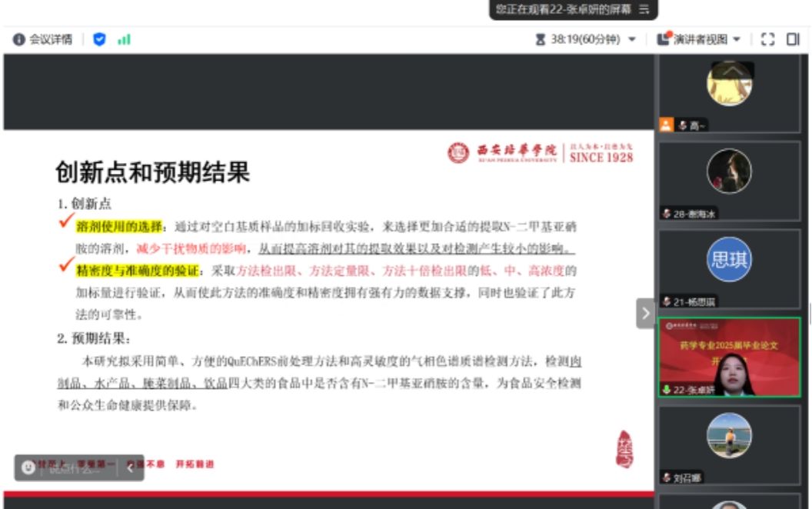
Task: Collapse participant video strip with the arrow
Action: pos(645,313)
